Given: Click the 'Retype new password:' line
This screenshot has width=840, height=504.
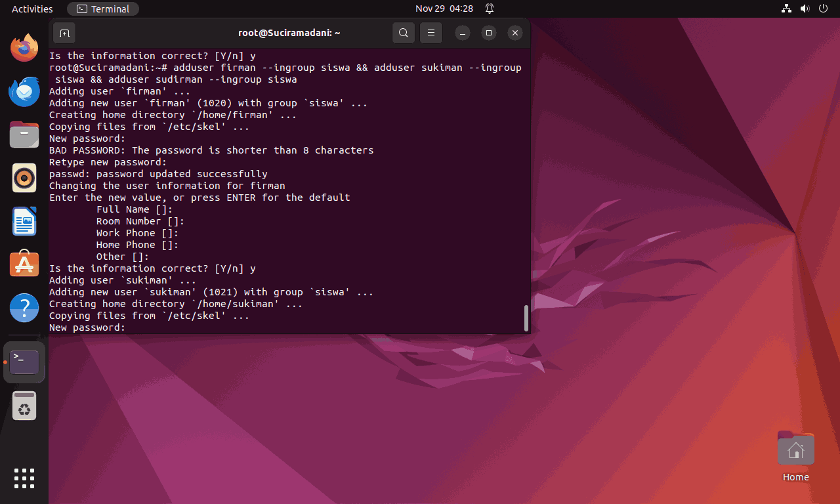Looking at the screenshot, I should click(108, 162).
